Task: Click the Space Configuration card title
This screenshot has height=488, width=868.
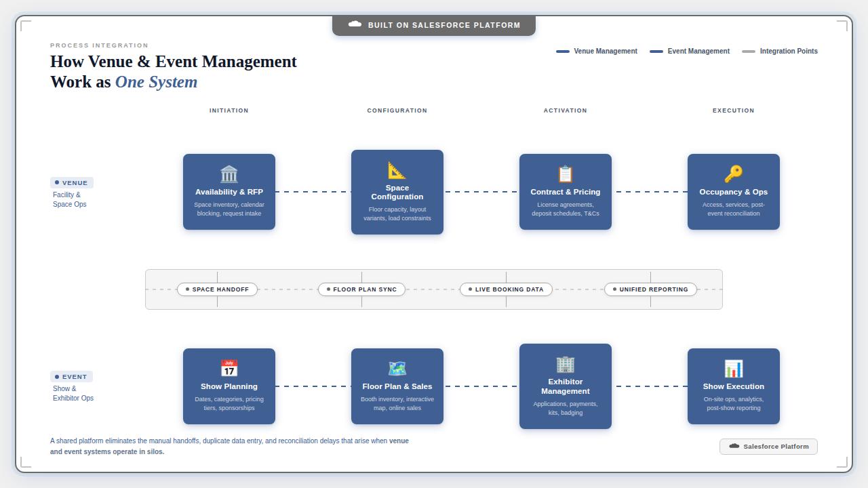Action: click(397, 192)
